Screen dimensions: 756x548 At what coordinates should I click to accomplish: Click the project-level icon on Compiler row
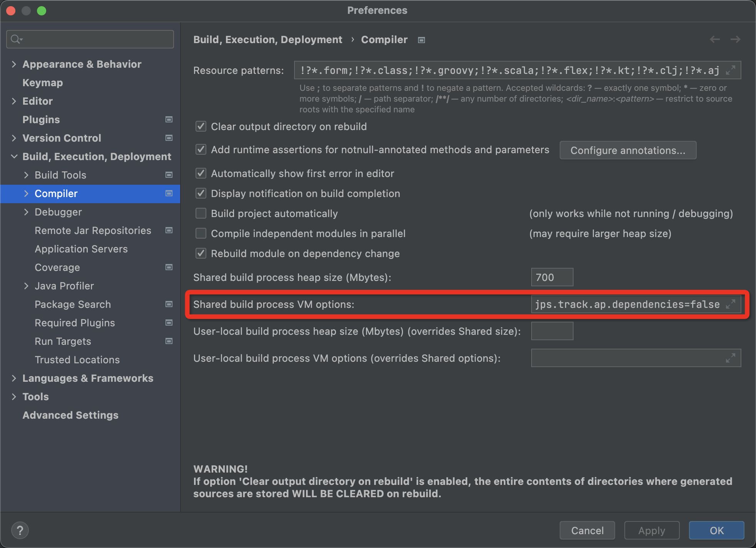coord(169,193)
